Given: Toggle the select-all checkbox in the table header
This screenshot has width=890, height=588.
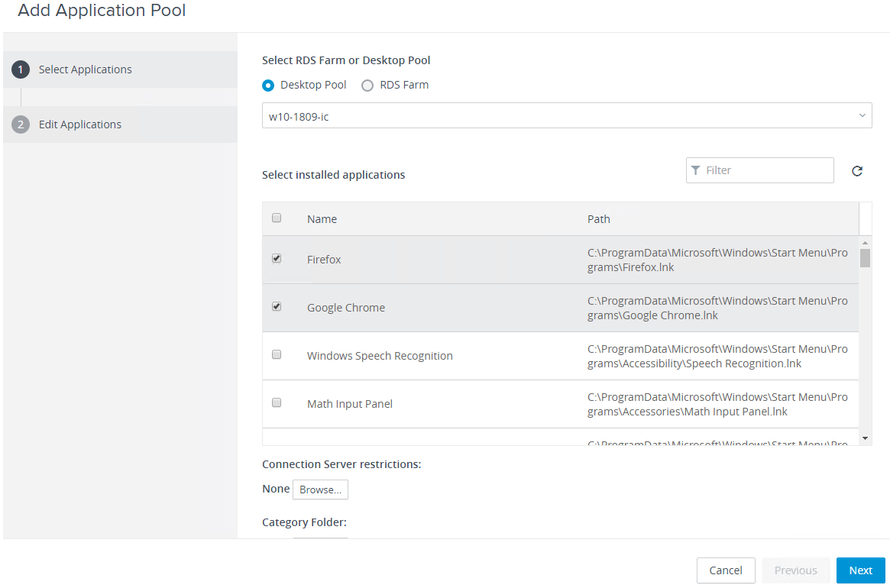Looking at the screenshot, I should coord(277,218).
